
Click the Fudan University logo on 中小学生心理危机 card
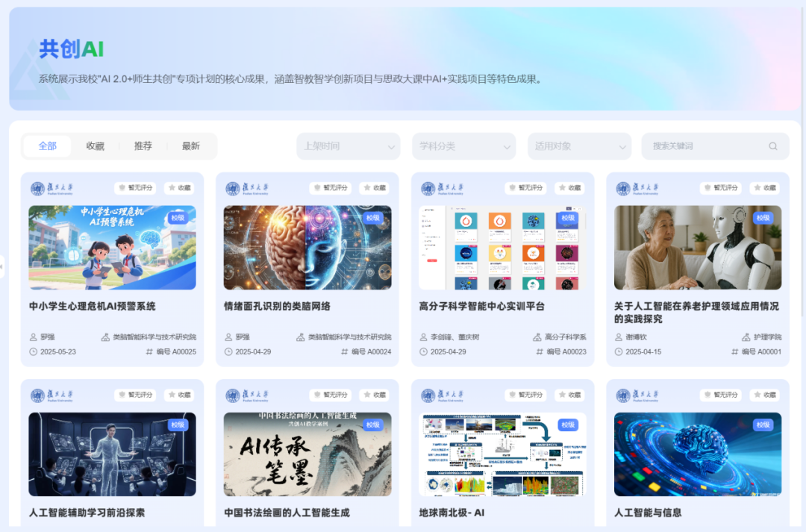pyautogui.click(x=38, y=187)
